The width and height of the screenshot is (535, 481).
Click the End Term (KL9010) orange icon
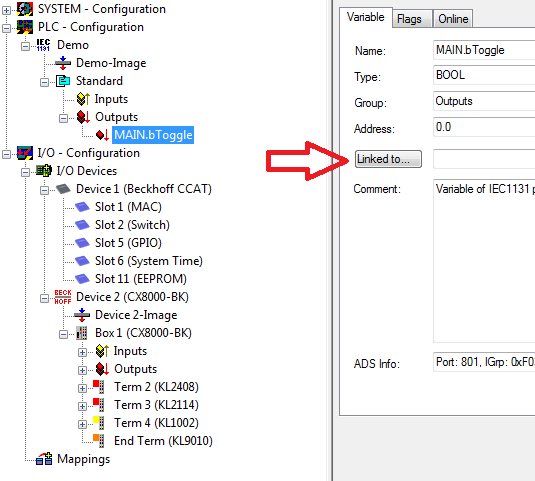[x=99, y=441]
